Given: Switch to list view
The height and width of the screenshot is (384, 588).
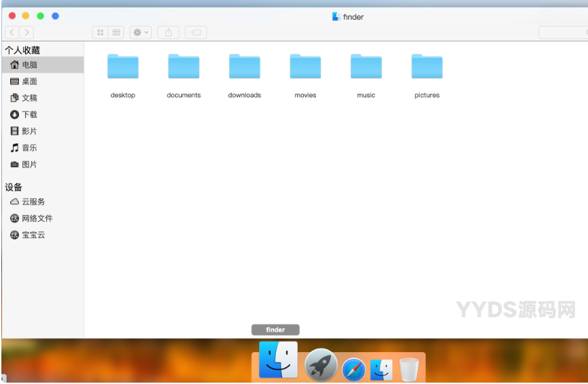Looking at the screenshot, I should (x=117, y=33).
